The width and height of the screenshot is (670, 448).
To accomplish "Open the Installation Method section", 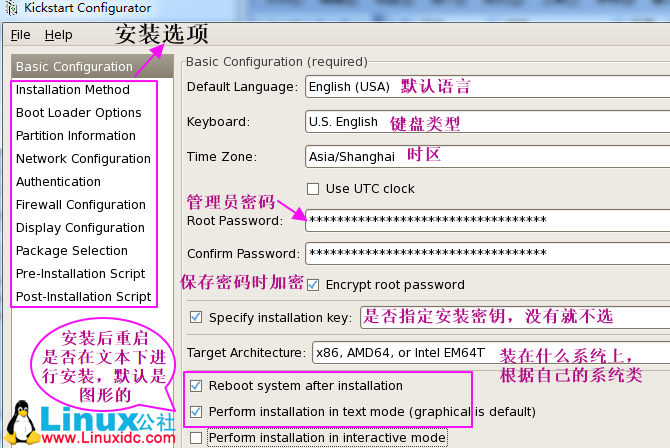I will point(73,90).
